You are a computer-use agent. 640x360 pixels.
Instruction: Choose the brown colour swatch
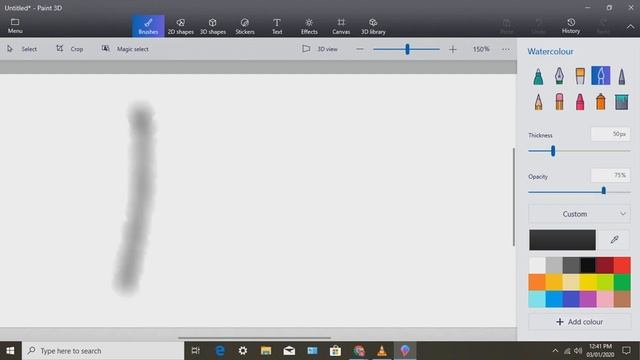[622, 299]
